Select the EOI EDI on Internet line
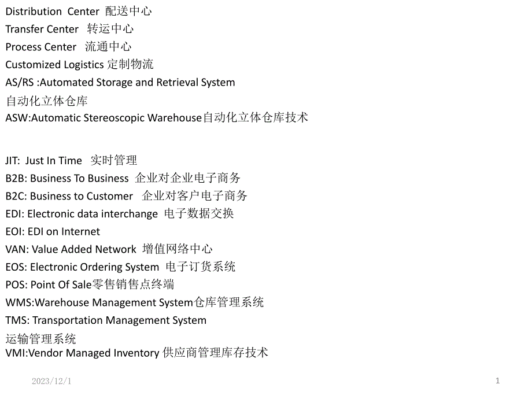Screen dimensions: 532x399 [53, 231]
